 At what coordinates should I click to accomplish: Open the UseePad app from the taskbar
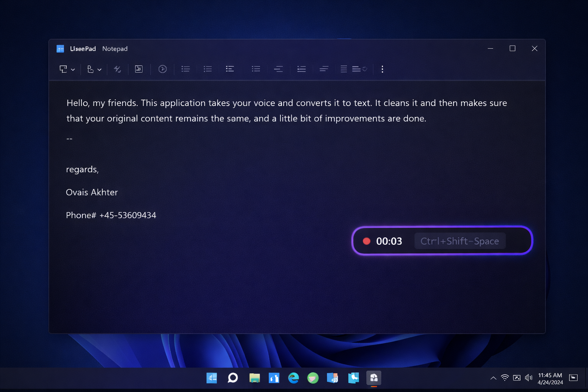(374, 378)
